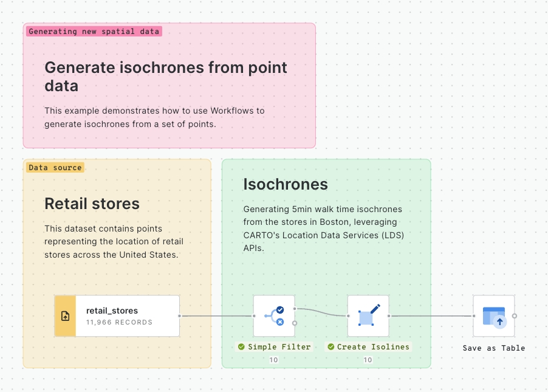Select the Save as Table node icon
This screenshot has width=548, height=392.
coord(493,316)
